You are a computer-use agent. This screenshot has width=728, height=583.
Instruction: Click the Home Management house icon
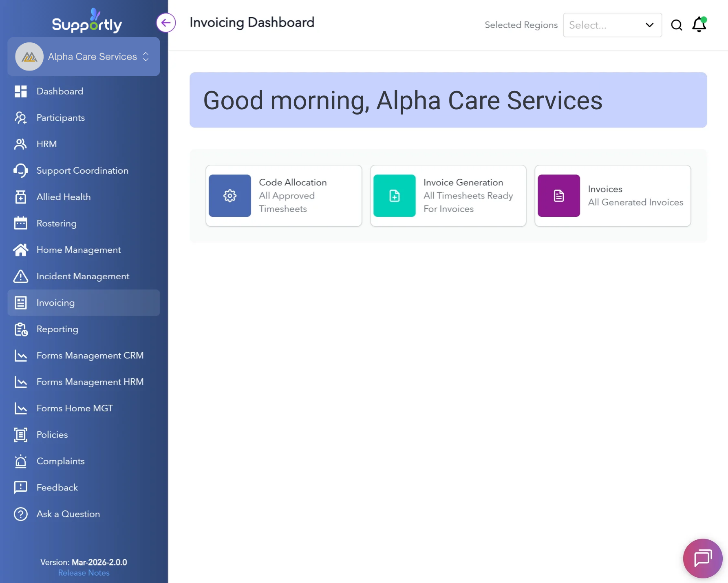21,250
